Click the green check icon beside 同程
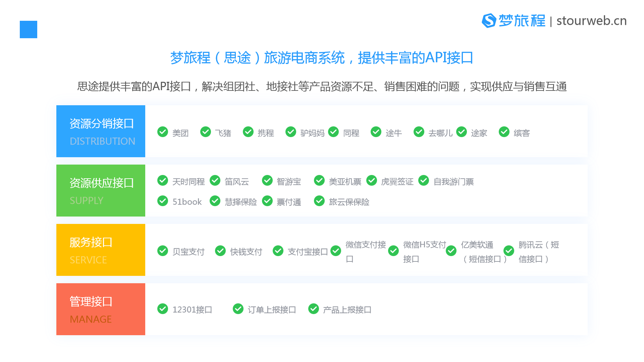Image resolution: width=644 pixels, height=362 pixels. pos(333,132)
